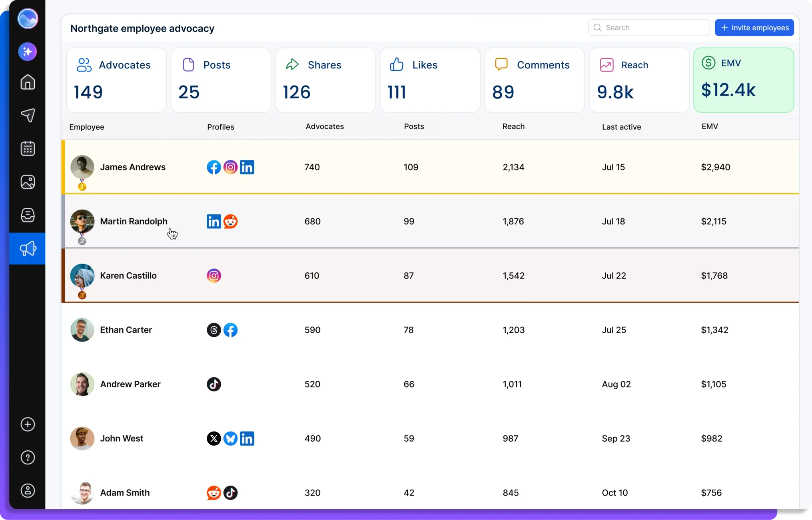The image size is (812, 520).
Task: Sort by the Reach column header
Action: [513, 126]
